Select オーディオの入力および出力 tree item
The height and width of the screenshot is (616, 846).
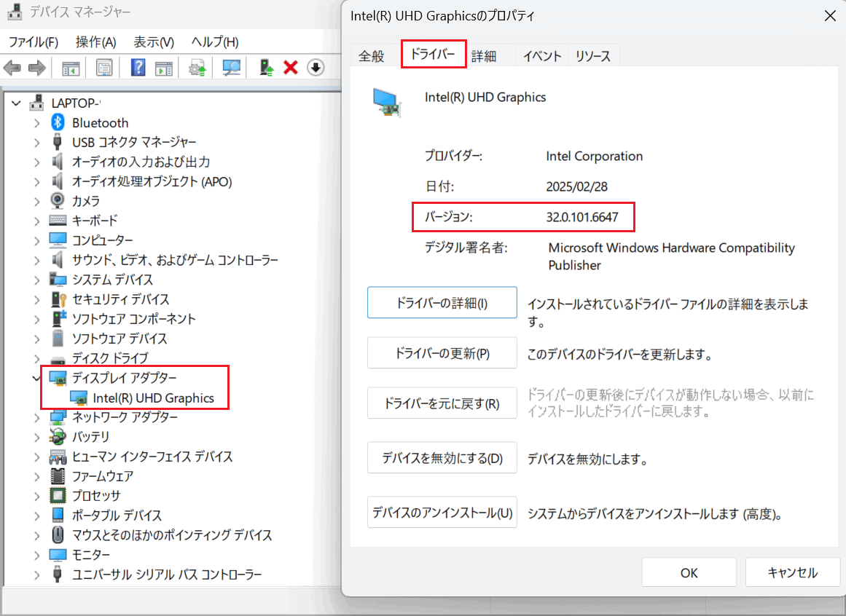[x=141, y=162]
